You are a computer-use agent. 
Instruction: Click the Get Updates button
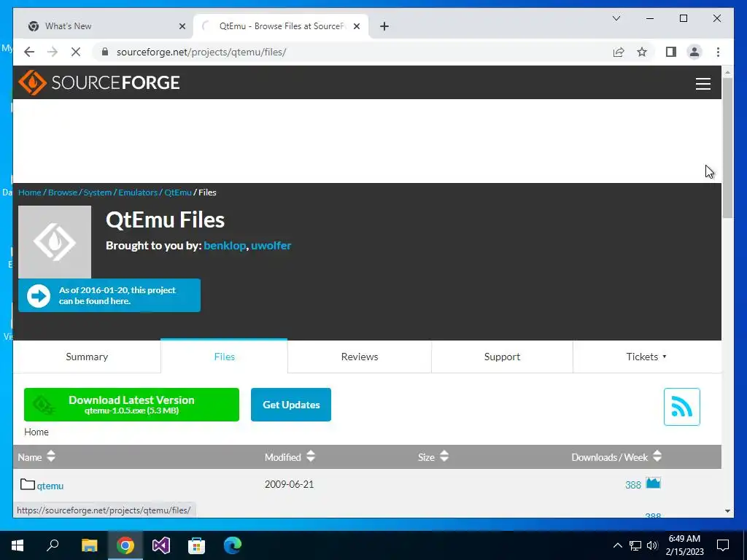click(291, 405)
